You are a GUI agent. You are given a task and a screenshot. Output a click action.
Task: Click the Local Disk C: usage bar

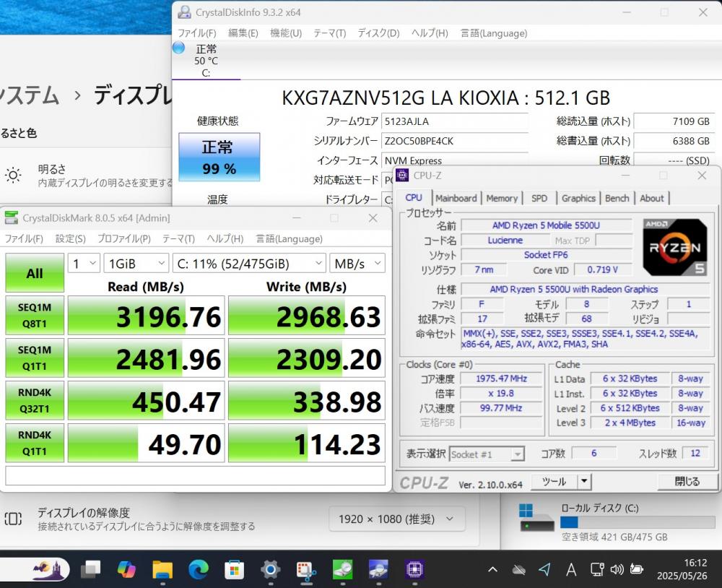638,522
